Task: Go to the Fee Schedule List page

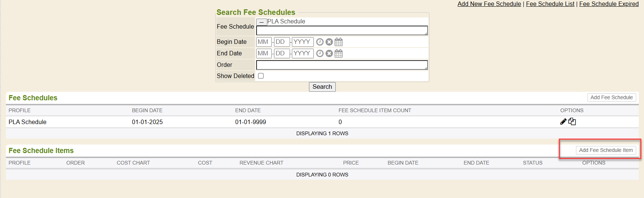Action: click(550, 4)
